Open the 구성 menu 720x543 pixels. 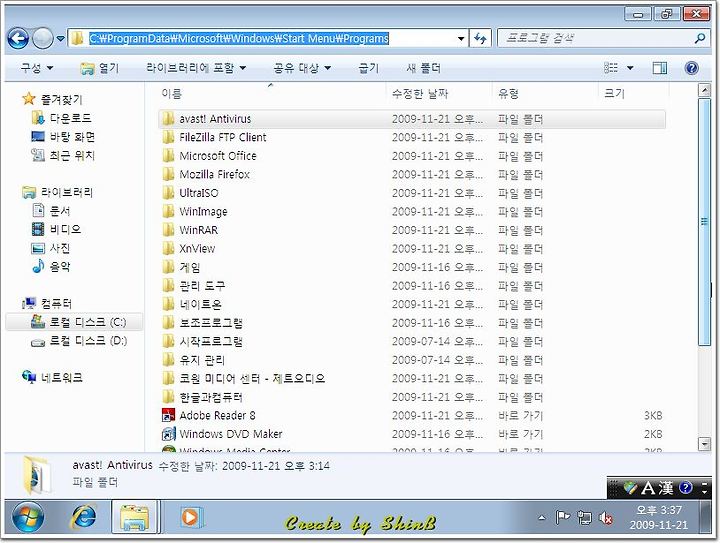pos(37,68)
